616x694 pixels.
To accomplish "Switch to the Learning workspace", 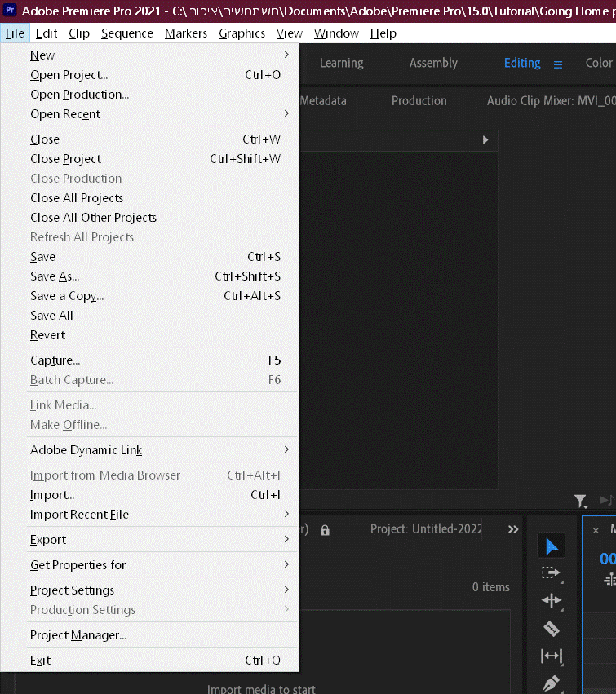I will tap(341, 63).
